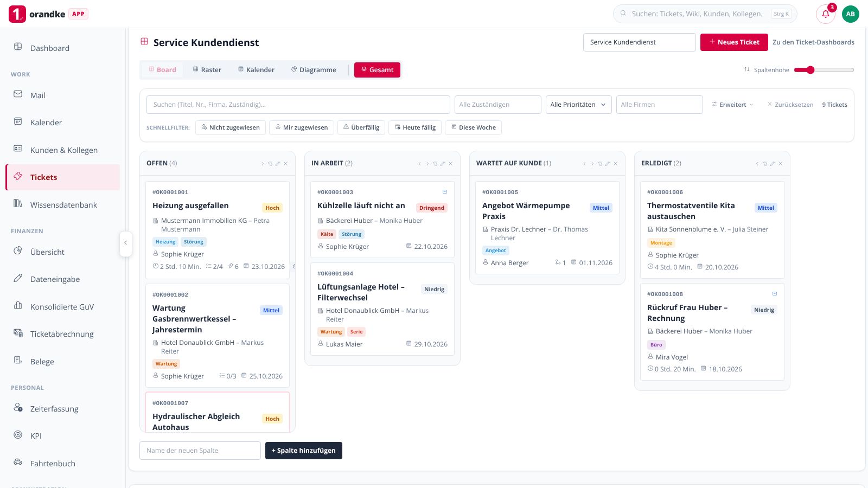Follow 'Zu den Ticket-Dashboards' link
Image resolution: width=868 pixels, height=488 pixels.
pyautogui.click(x=813, y=42)
